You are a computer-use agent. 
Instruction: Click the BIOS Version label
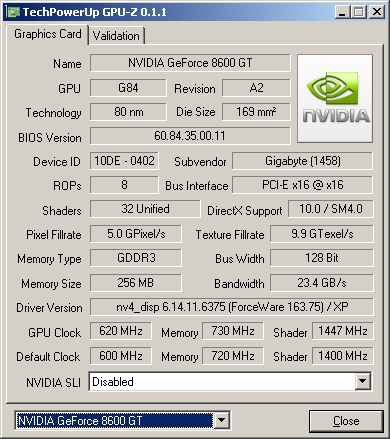click(x=50, y=138)
